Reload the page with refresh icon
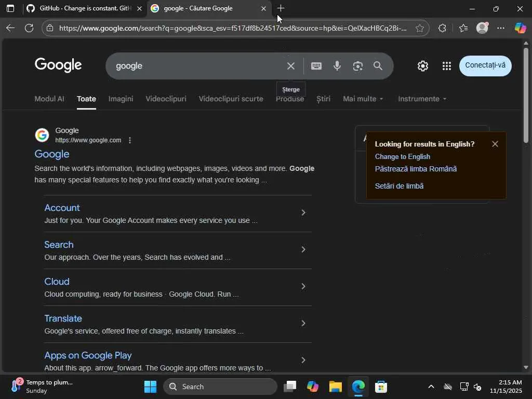Viewport: 532px width, 399px height. [x=29, y=28]
